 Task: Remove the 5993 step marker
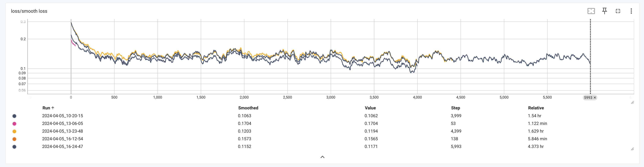[x=595, y=98]
